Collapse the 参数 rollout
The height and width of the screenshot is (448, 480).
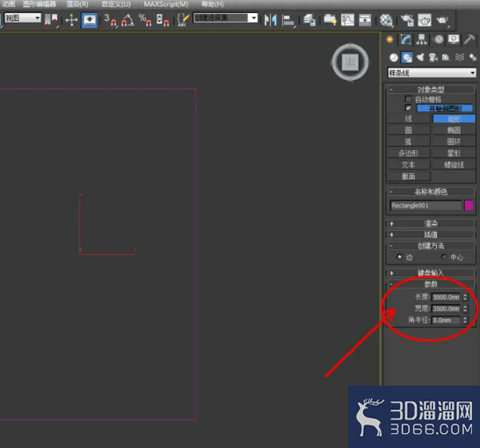tap(431, 284)
